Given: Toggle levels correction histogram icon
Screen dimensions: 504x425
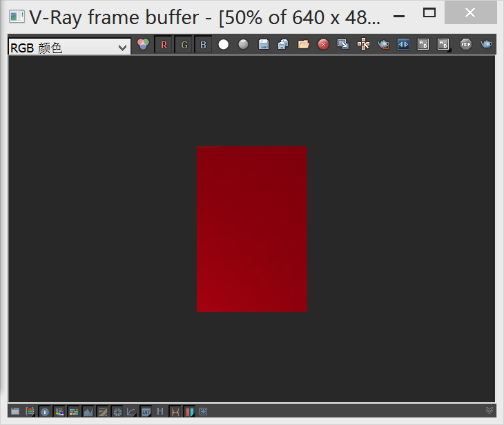Looking at the screenshot, I should coord(88,411).
